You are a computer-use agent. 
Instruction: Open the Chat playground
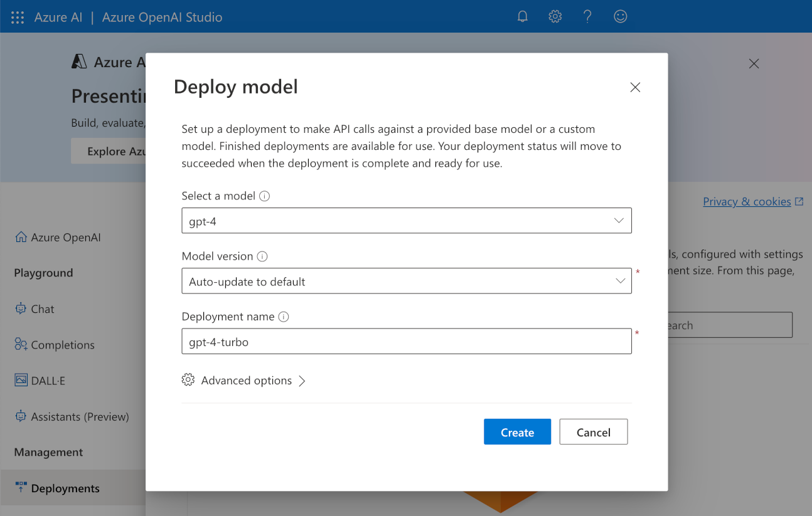click(x=41, y=308)
